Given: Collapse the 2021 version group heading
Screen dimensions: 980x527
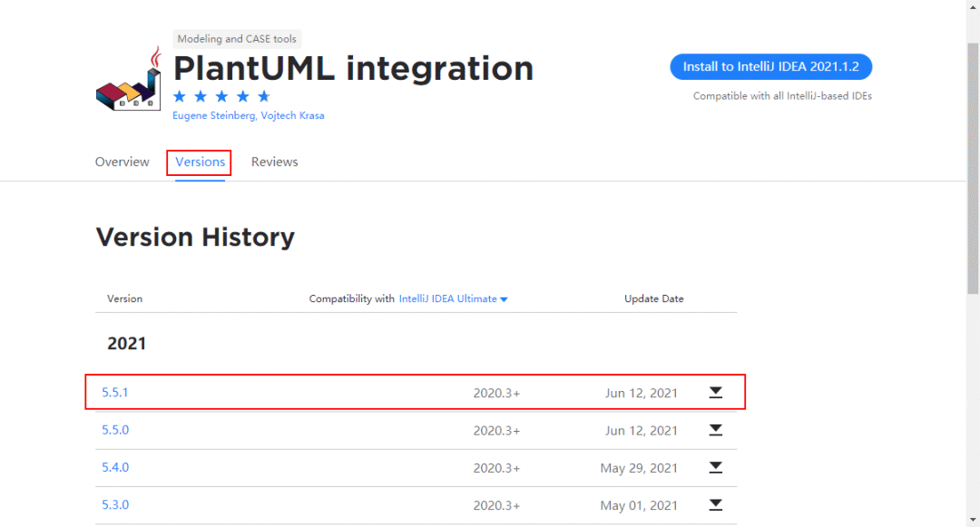Looking at the screenshot, I should [127, 343].
